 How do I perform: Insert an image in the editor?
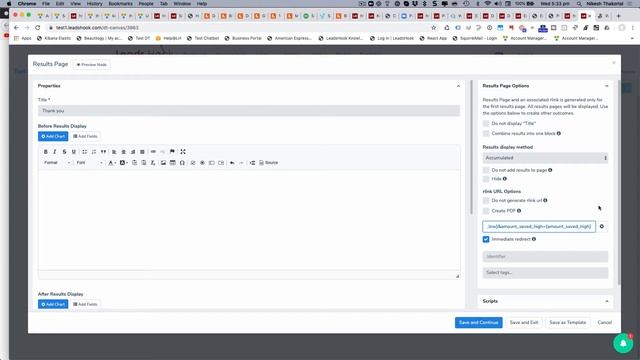click(x=163, y=163)
